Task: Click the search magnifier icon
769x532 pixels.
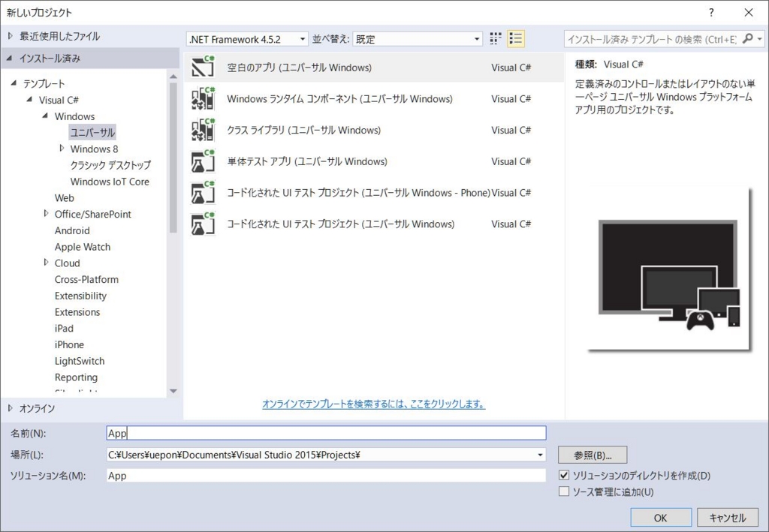Action: coord(747,39)
